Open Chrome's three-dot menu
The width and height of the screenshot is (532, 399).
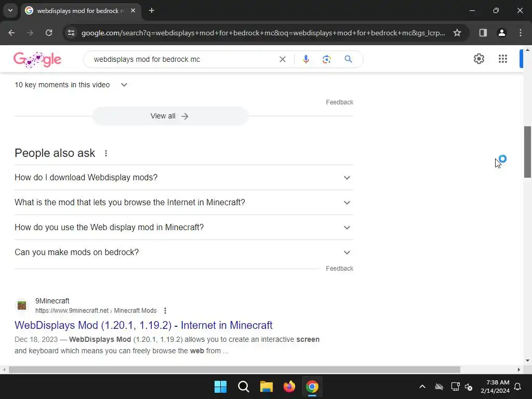click(521, 33)
